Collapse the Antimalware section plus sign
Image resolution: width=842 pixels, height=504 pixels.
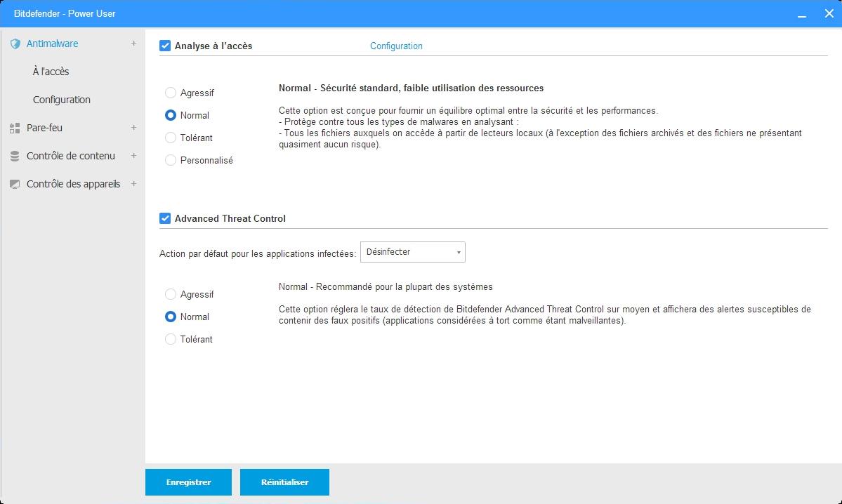click(133, 44)
